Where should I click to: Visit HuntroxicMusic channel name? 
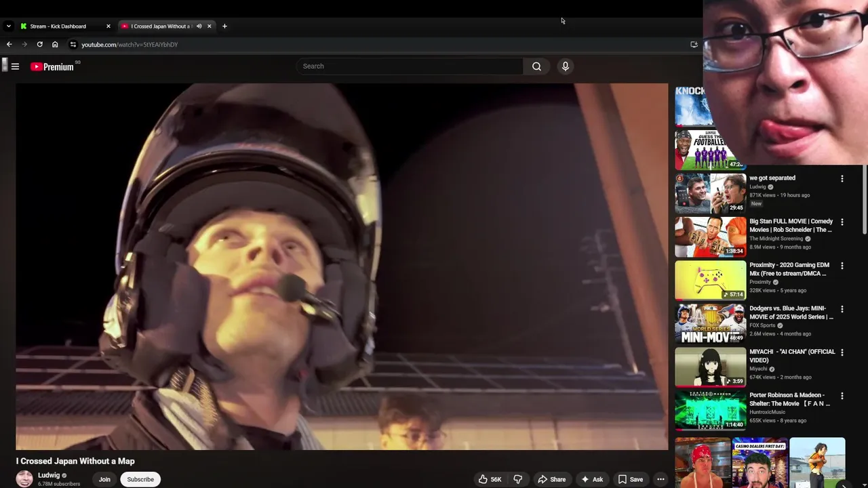[767, 412]
